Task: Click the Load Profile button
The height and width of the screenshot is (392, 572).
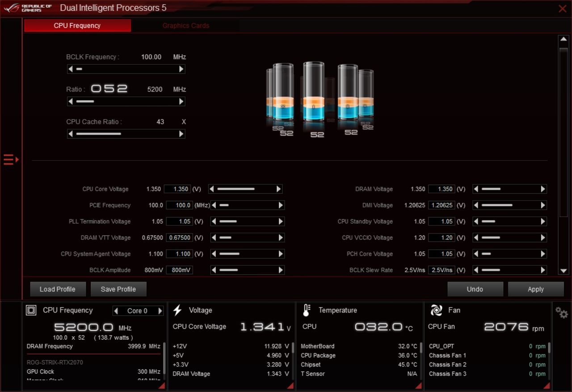Action: click(x=57, y=289)
